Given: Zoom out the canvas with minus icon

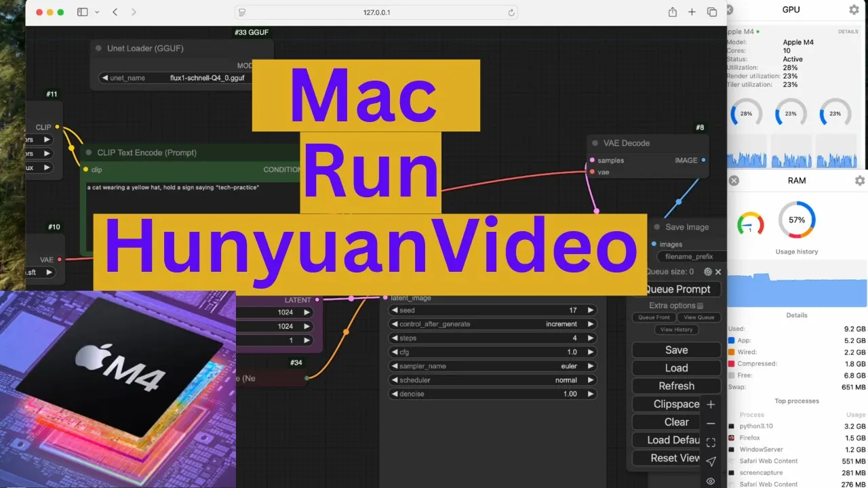Looking at the screenshot, I should (711, 424).
